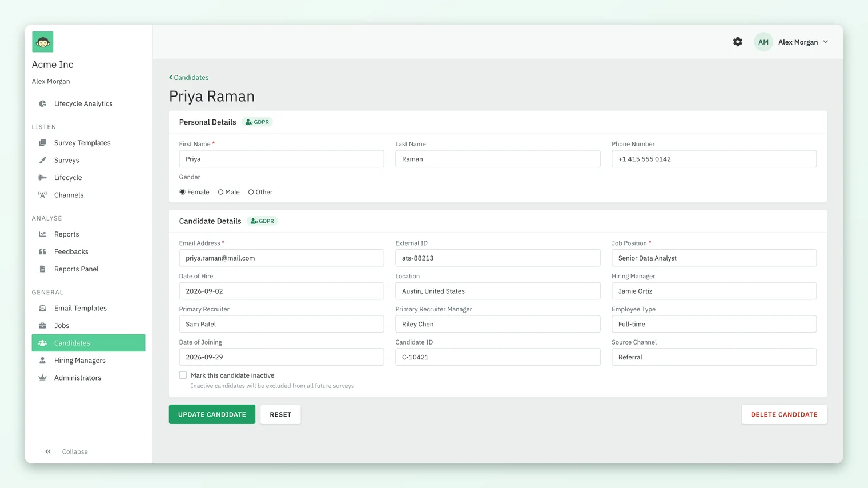Click the Candidate ID field

coord(498,357)
